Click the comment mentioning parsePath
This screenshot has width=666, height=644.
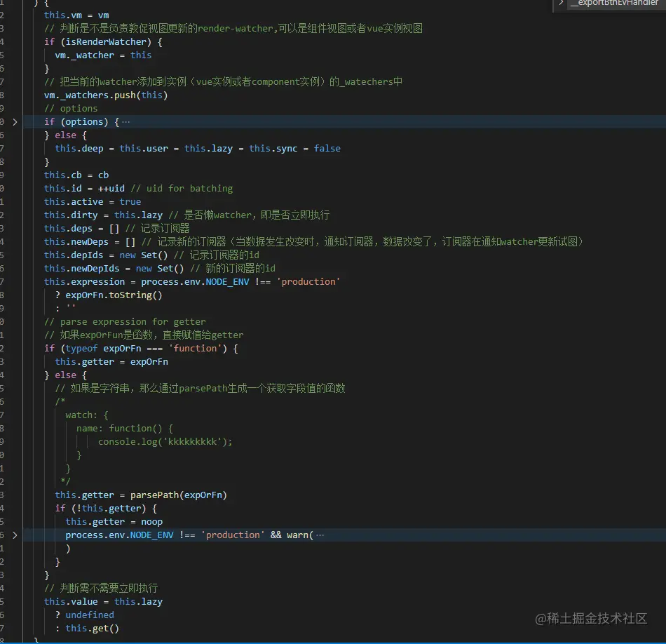point(200,389)
